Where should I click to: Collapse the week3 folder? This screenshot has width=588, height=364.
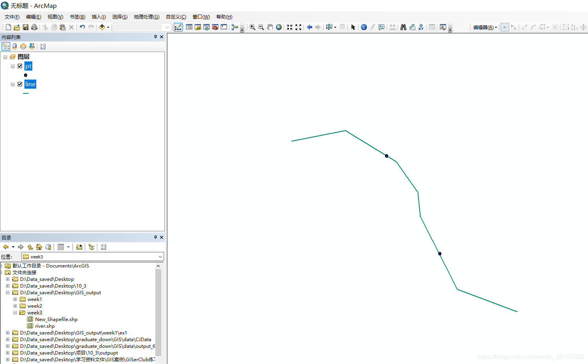[x=15, y=313]
